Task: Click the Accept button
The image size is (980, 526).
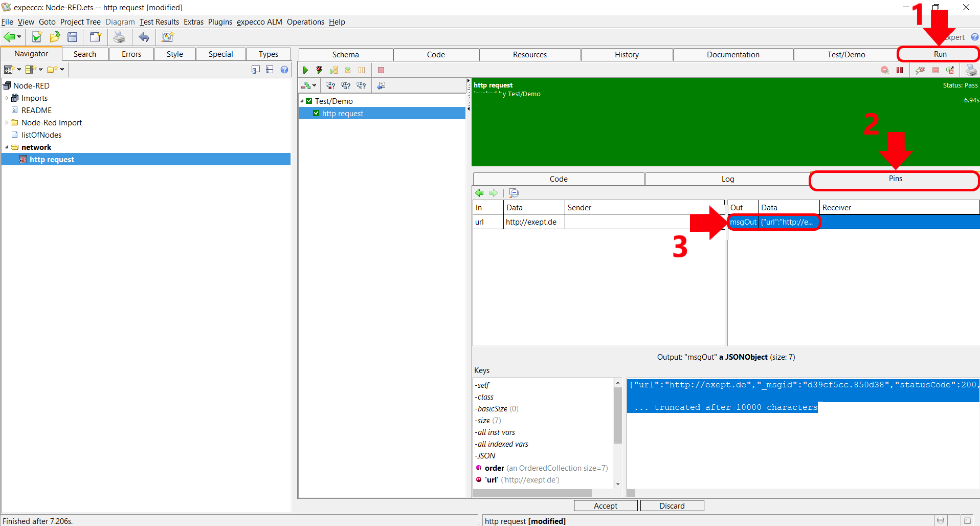Action: [x=606, y=506]
